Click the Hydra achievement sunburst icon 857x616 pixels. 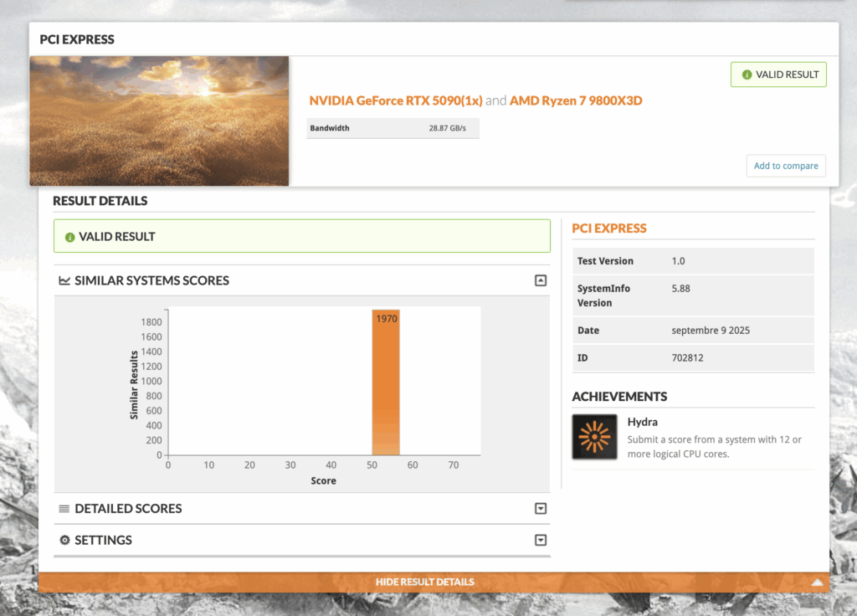tap(594, 436)
